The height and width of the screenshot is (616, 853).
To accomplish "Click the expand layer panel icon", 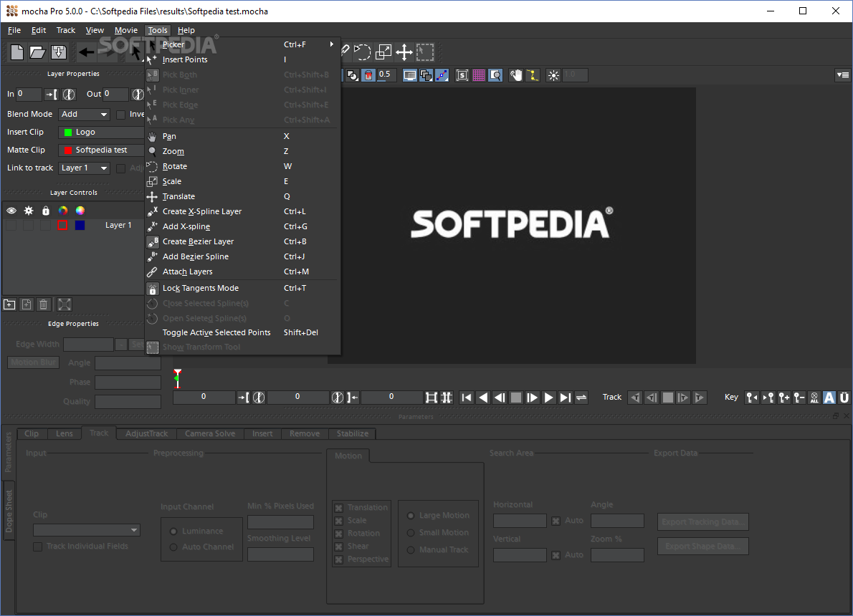I will pos(65,304).
